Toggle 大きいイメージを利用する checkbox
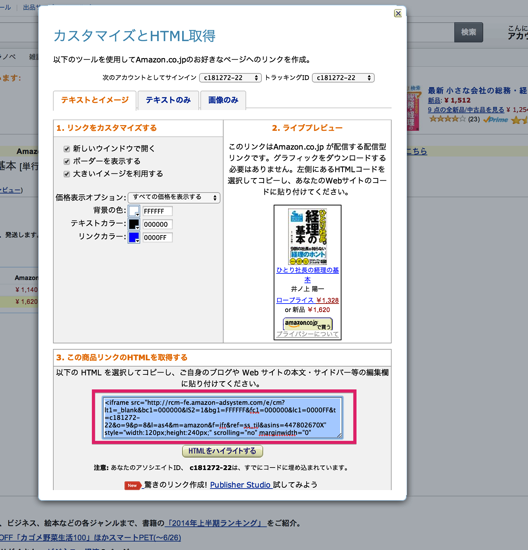This screenshot has width=528, height=550. tap(67, 174)
